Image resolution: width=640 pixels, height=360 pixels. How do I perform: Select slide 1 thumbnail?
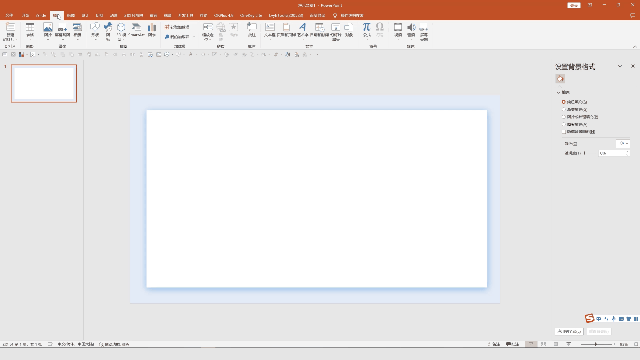44,83
